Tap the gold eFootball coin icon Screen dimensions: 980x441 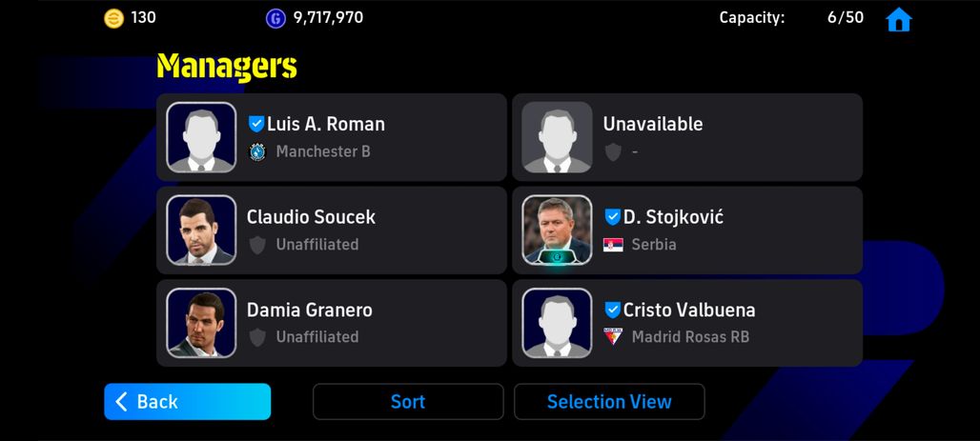113,18
